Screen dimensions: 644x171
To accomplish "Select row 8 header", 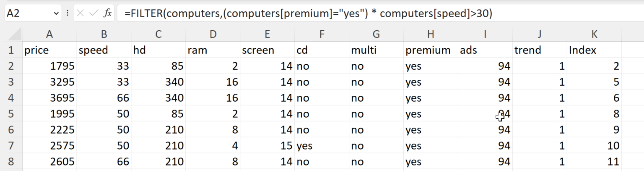I will click(10, 162).
